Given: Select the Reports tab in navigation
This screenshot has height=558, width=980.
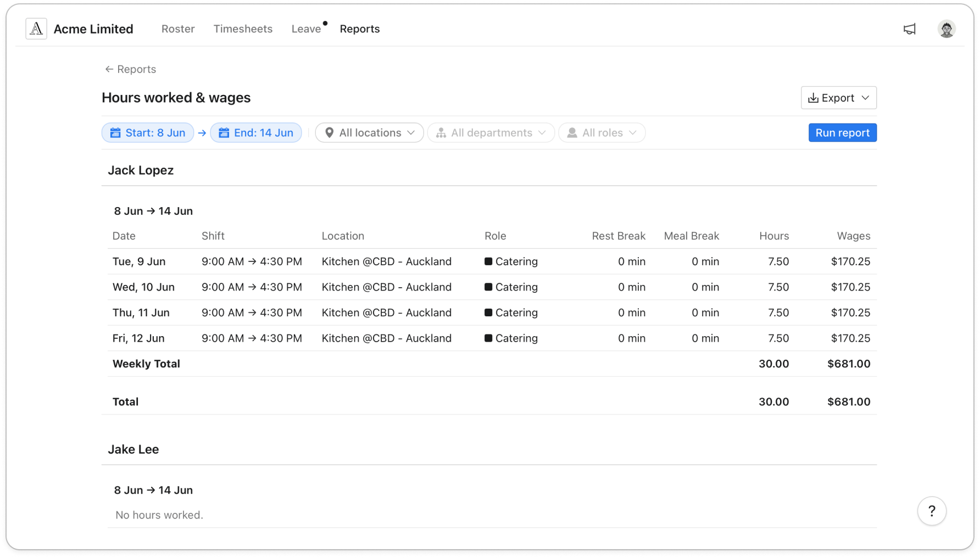Looking at the screenshot, I should pos(360,29).
